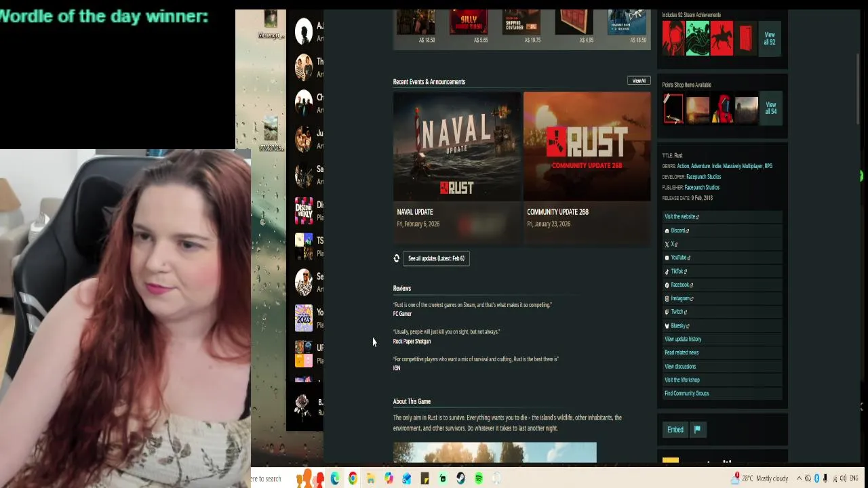Open the hazmat suit points shop item

click(x=722, y=108)
